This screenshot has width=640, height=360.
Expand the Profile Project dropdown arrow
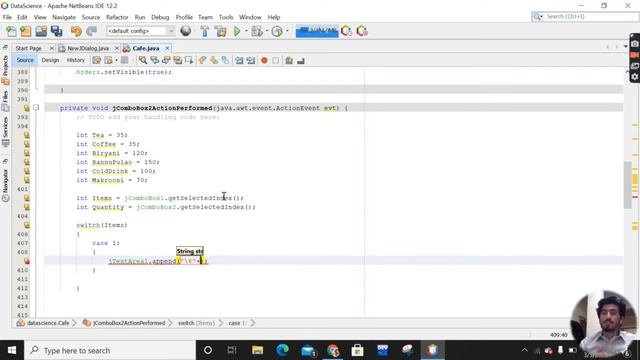click(287, 31)
